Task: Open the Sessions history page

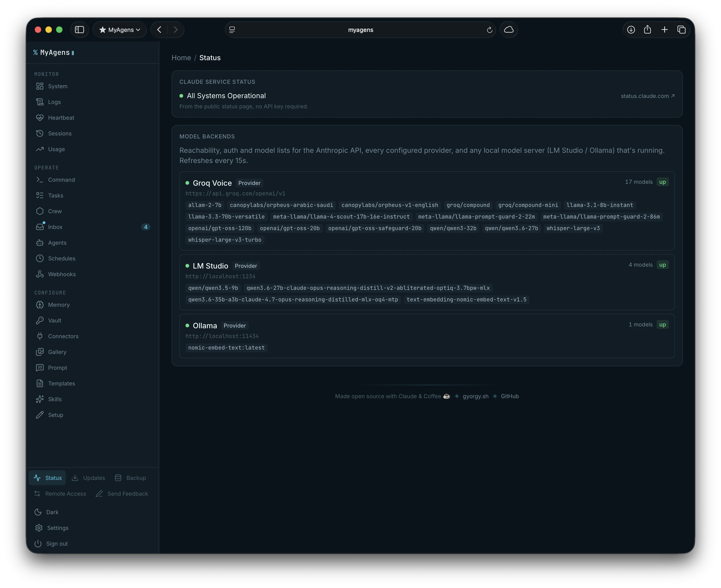Action: [x=53, y=133]
